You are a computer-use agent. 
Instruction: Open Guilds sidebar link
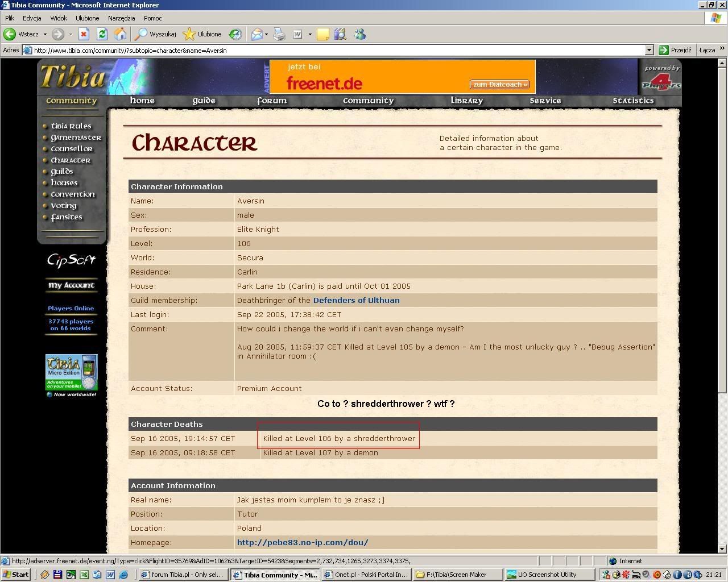pos(62,172)
